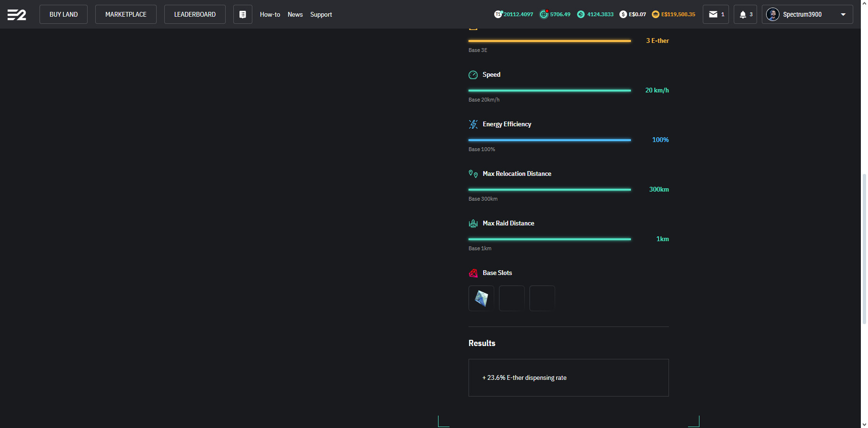Go to the MARKETPLACE

[x=126, y=14]
